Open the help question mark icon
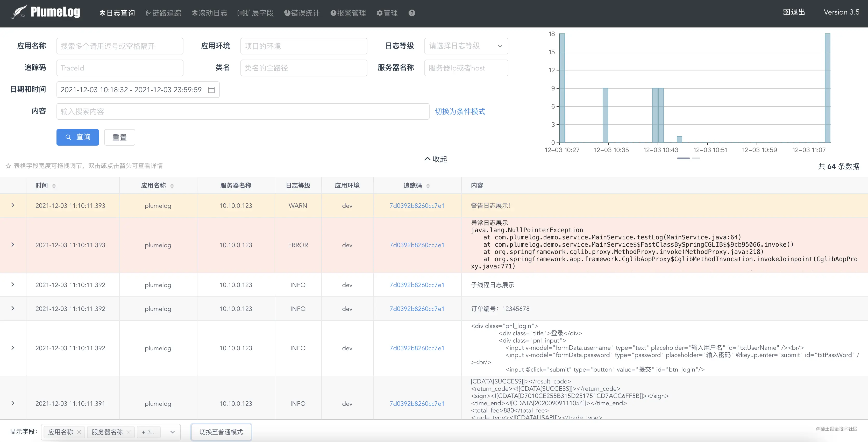The width and height of the screenshot is (868, 442). (x=411, y=13)
